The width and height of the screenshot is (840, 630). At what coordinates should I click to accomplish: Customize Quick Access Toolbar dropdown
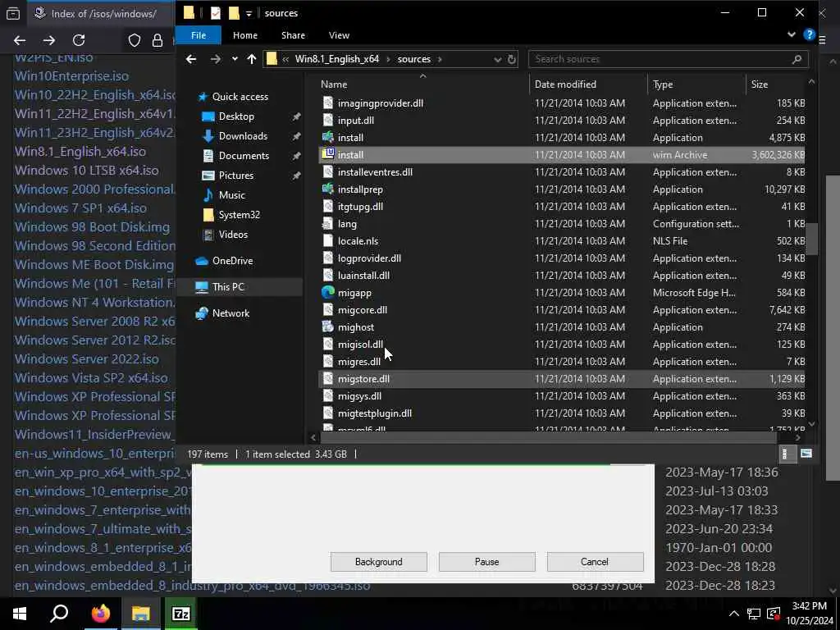tap(249, 13)
